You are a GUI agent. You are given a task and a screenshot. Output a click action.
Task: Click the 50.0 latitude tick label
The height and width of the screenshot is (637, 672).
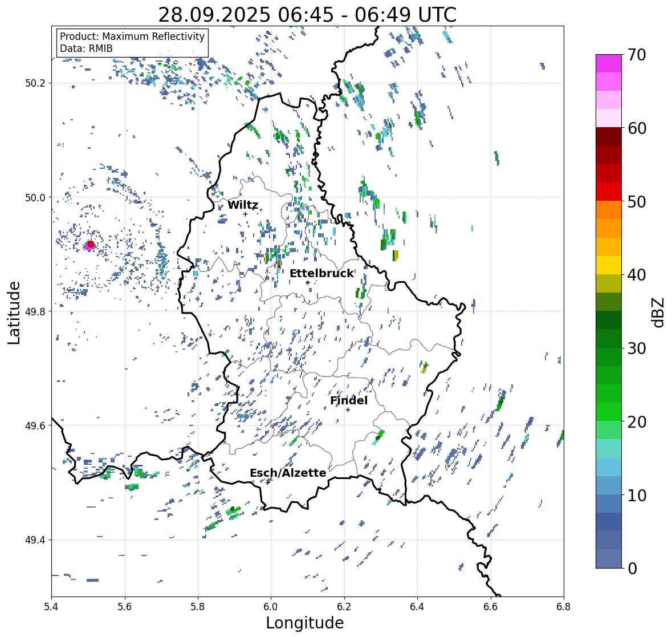[x=35, y=197]
